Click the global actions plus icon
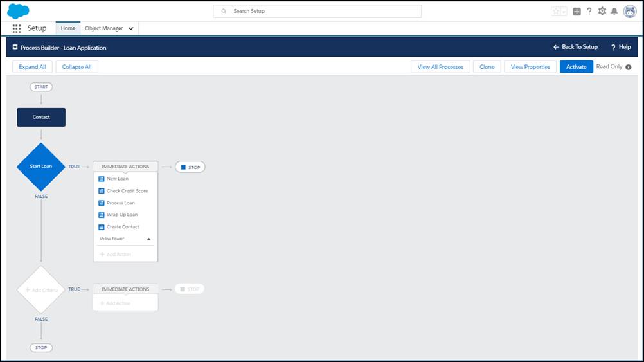This screenshot has width=644, height=362. pos(577,12)
